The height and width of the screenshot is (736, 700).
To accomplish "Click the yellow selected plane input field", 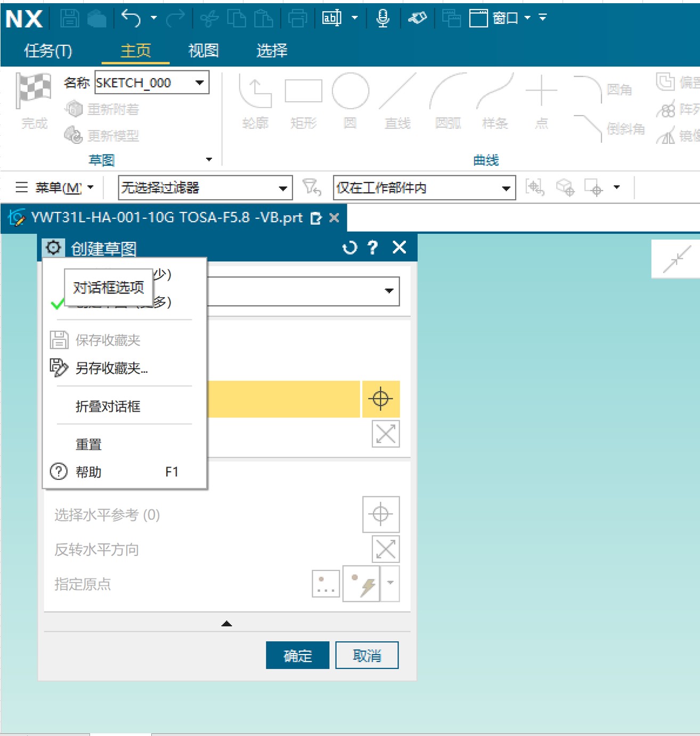I will pos(283,399).
